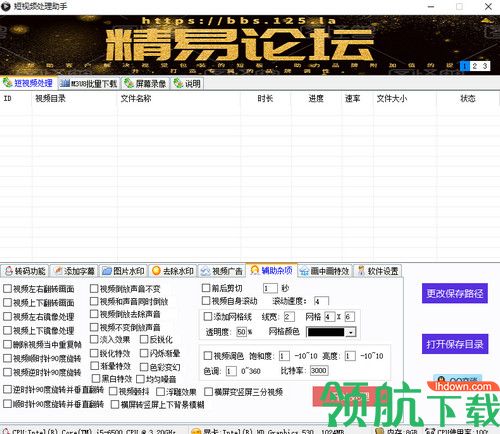This screenshot has width=500, height=434.
Task: Click the 打开保存目录 button
Action: pyautogui.click(x=455, y=344)
